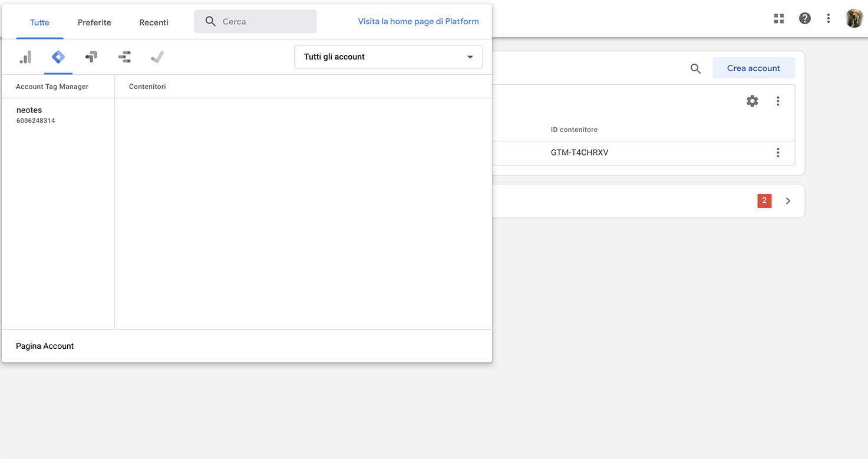
Task: Open the Tutti gli account dropdown
Action: tap(388, 57)
